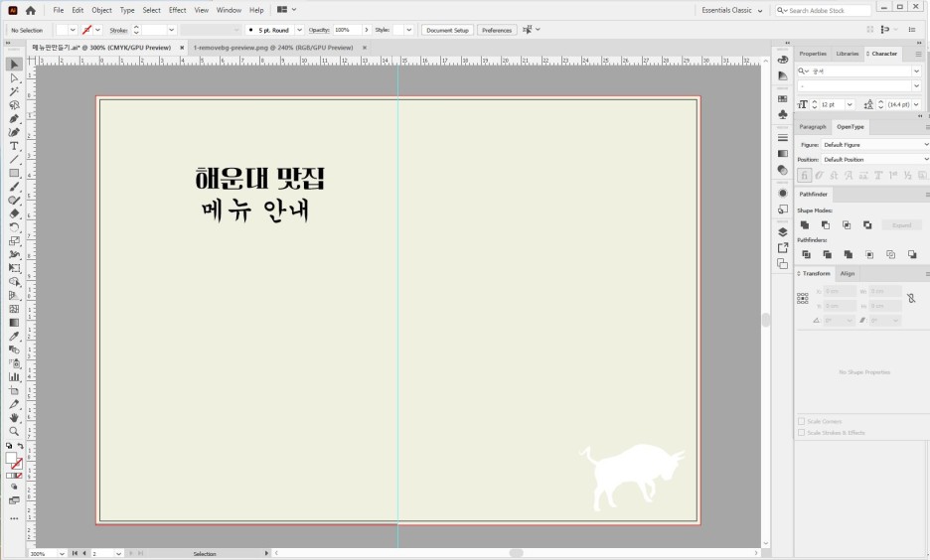Open the artboard number dropdown
The height and width of the screenshot is (560, 930).
tap(118, 553)
